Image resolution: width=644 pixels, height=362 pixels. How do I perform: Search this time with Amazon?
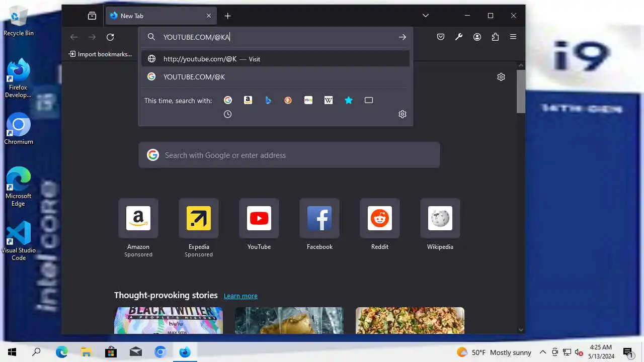[x=248, y=100]
